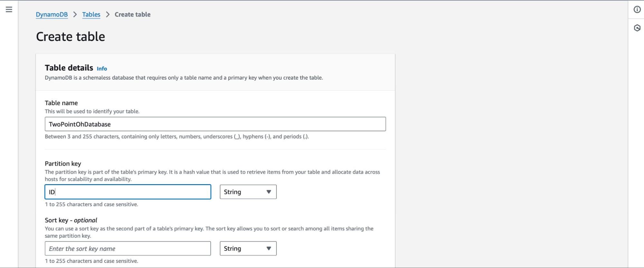Click the character limit hint under Partition key
Screen dimensions: 644x268
91,204
